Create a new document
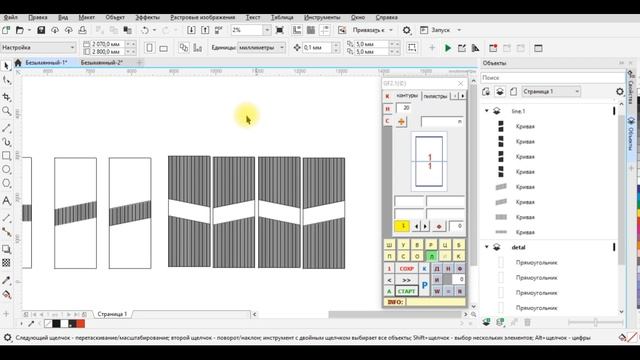This screenshot has height=360, width=640. click(6, 30)
